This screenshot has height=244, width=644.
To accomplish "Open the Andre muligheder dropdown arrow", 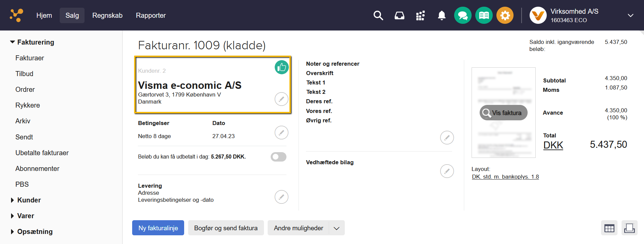I will click(337, 228).
